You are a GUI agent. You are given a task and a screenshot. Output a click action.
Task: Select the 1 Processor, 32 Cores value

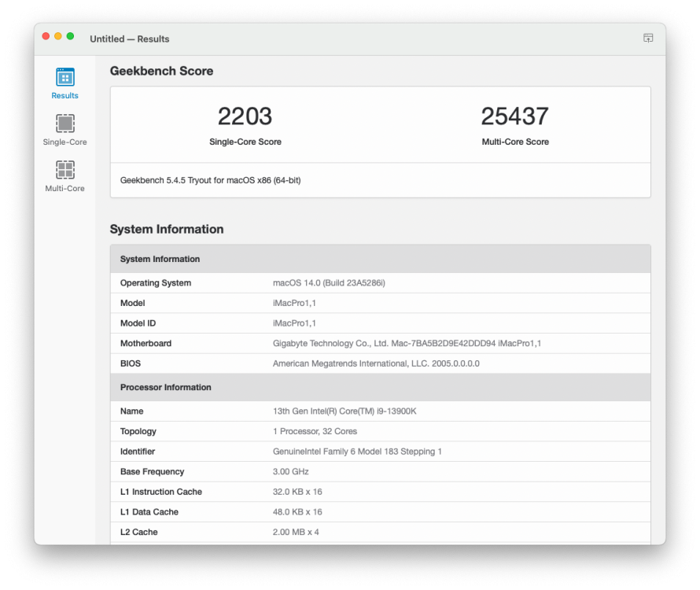click(315, 431)
